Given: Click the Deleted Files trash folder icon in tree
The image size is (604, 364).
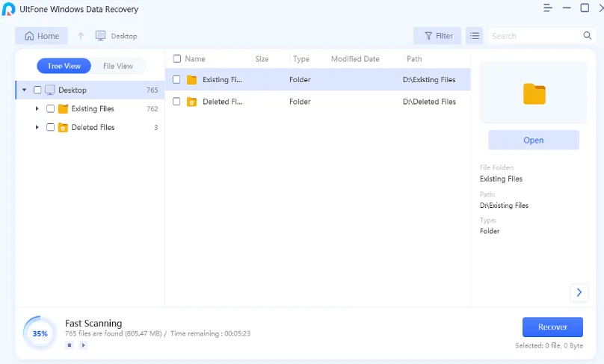Looking at the screenshot, I should 64,127.
